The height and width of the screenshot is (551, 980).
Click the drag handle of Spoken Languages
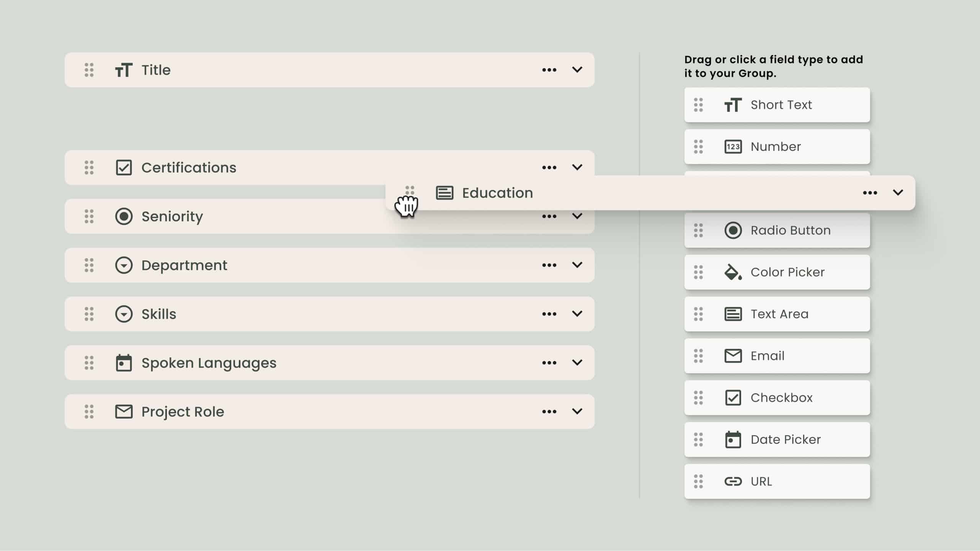pos(89,363)
